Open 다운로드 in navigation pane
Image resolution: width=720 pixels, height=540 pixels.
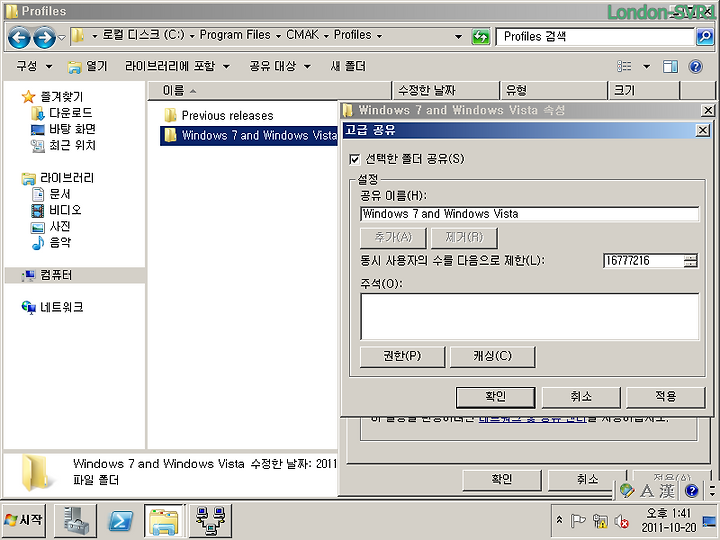tap(61, 112)
